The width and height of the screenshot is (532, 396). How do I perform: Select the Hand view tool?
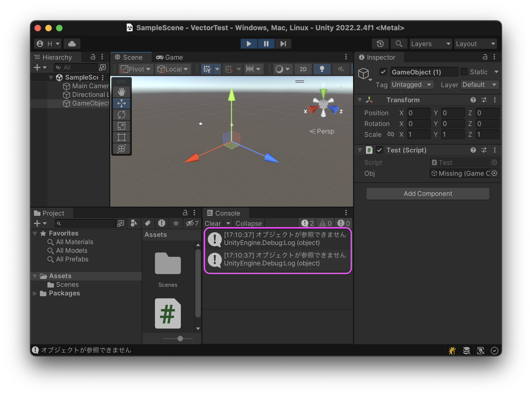[122, 92]
